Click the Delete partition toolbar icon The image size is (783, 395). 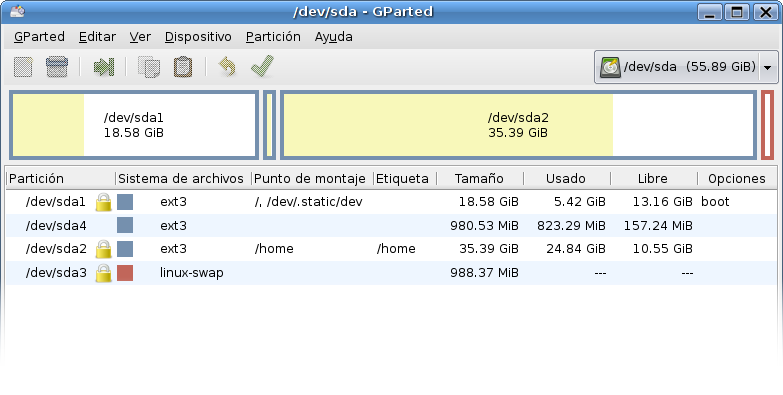point(56,67)
